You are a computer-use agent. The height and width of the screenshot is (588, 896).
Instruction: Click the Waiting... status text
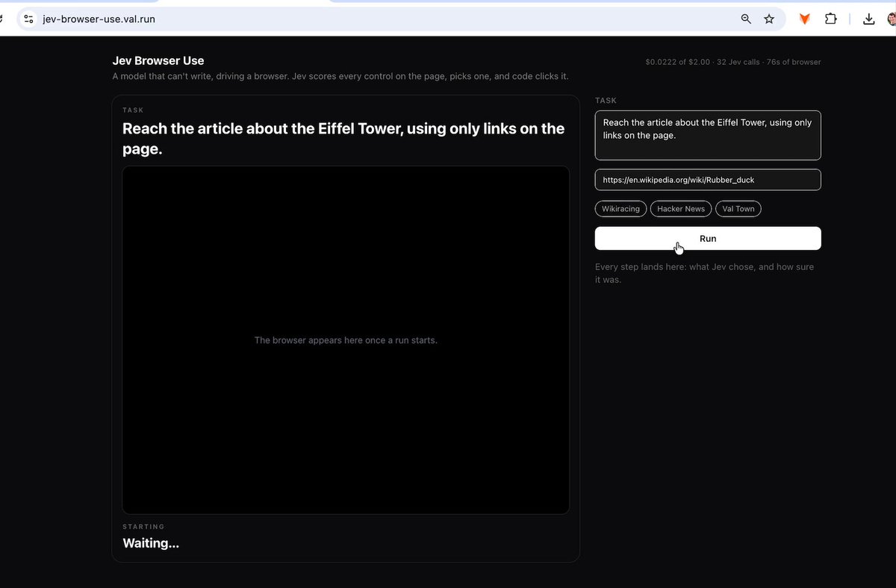(x=151, y=543)
